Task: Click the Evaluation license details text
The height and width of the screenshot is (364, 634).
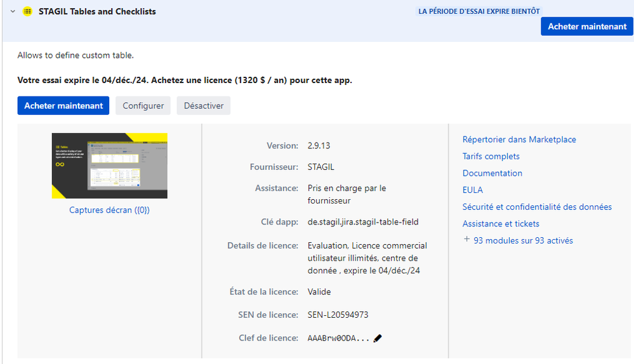Action: tap(367, 258)
